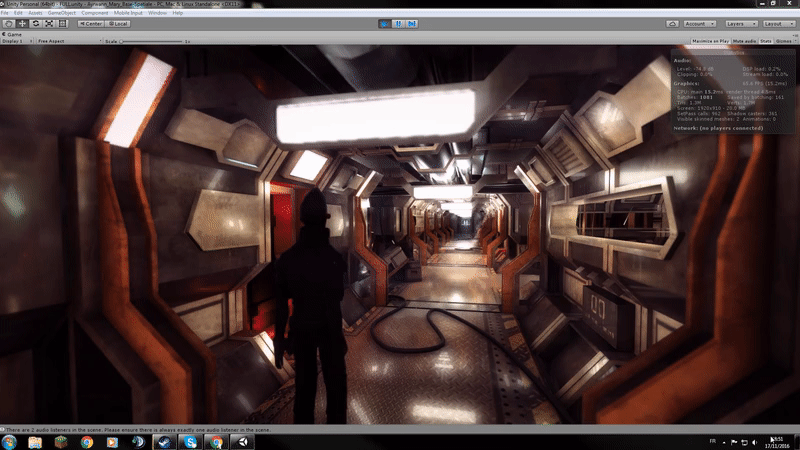Pause the running game
This screenshot has width=800, height=450.
[398, 23]
